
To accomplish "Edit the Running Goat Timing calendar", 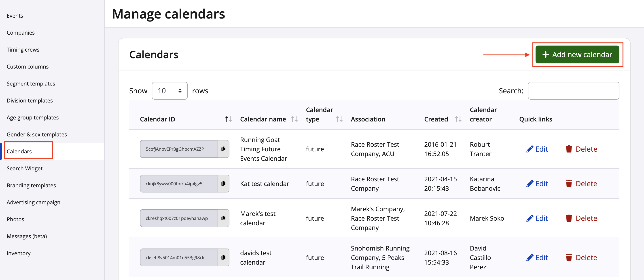I will 537,149.
